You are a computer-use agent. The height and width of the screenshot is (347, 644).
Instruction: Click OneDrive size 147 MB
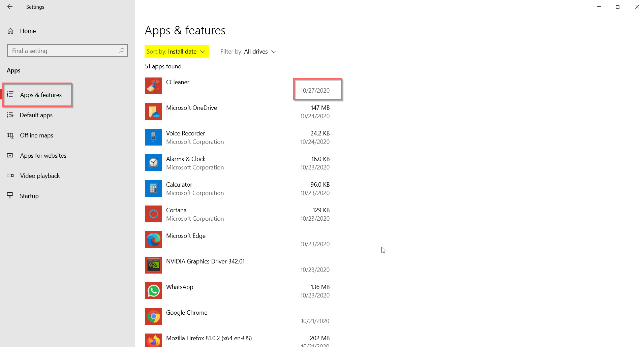click(320, 108)
